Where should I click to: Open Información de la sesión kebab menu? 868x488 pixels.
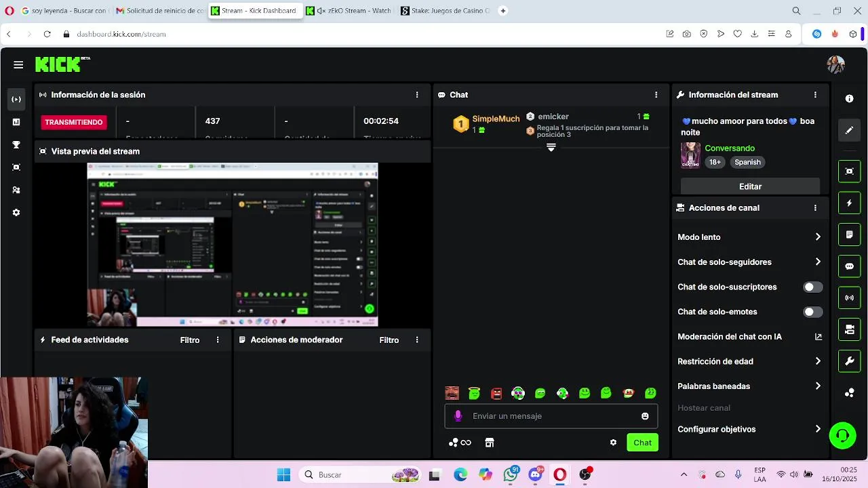pyautogui.click(x=417, y=95)
